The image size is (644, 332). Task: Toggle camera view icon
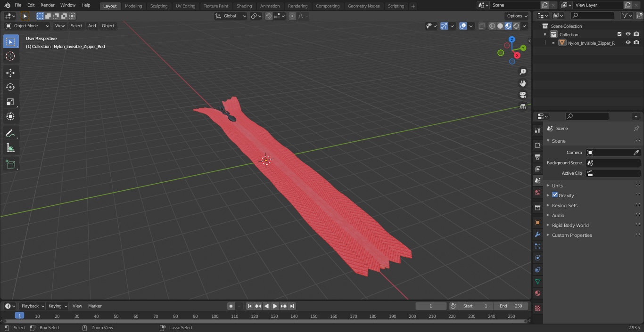point(523,95)
